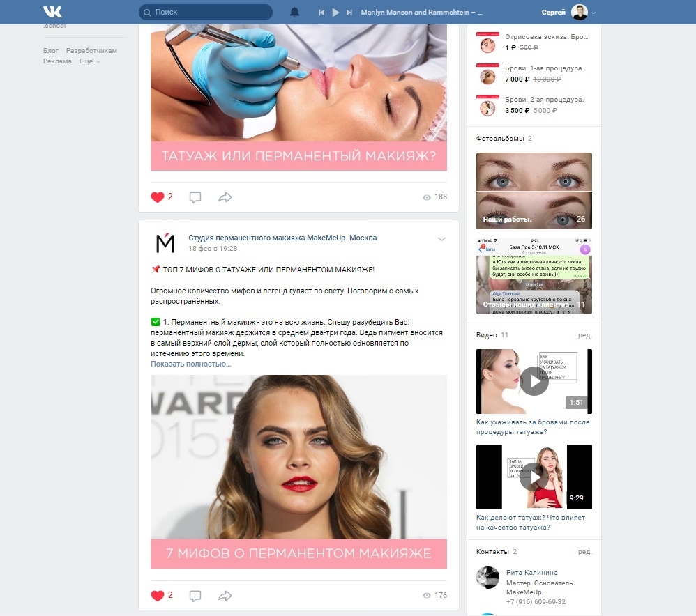Image resolution: width=696 pixels, height=616 pixels.
Task: Click the ТОП 7 МИФОВ post headline text
Action: click(x=268, y=270)
